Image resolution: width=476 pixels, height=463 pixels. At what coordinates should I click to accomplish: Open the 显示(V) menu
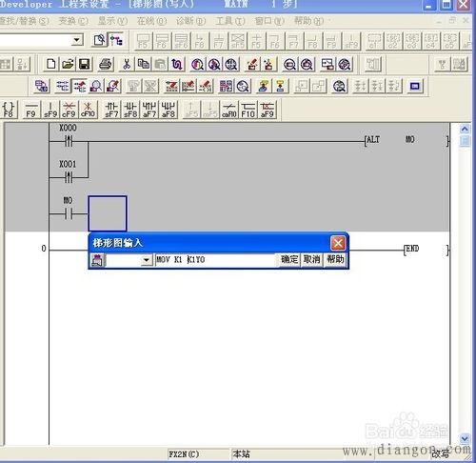(x=112, y=21)
